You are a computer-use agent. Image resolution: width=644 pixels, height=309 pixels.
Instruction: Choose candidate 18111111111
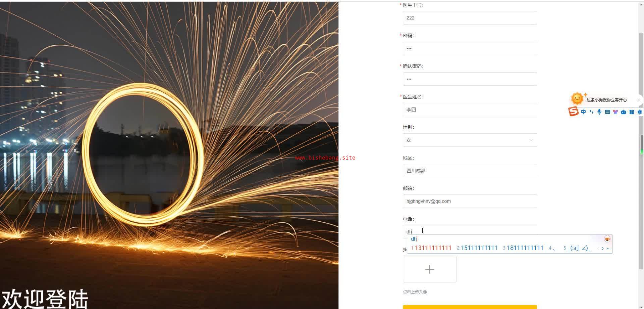click(525, 248)
